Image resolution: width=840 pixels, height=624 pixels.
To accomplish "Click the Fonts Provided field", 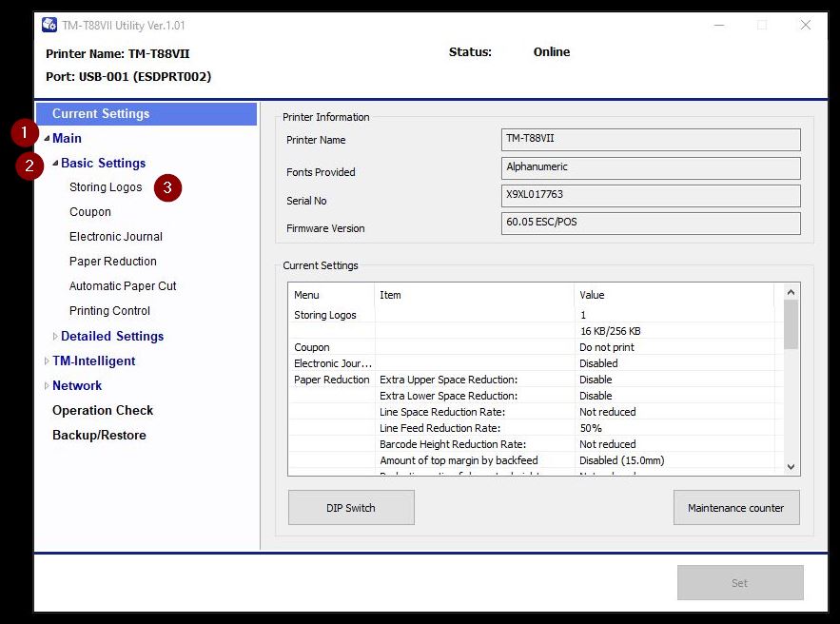I will (x=651, y=167).
